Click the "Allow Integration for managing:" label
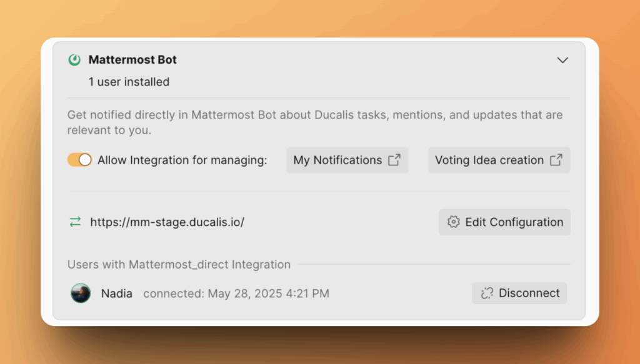The width and height of the screenshot is (640, 364). [182, 160]
